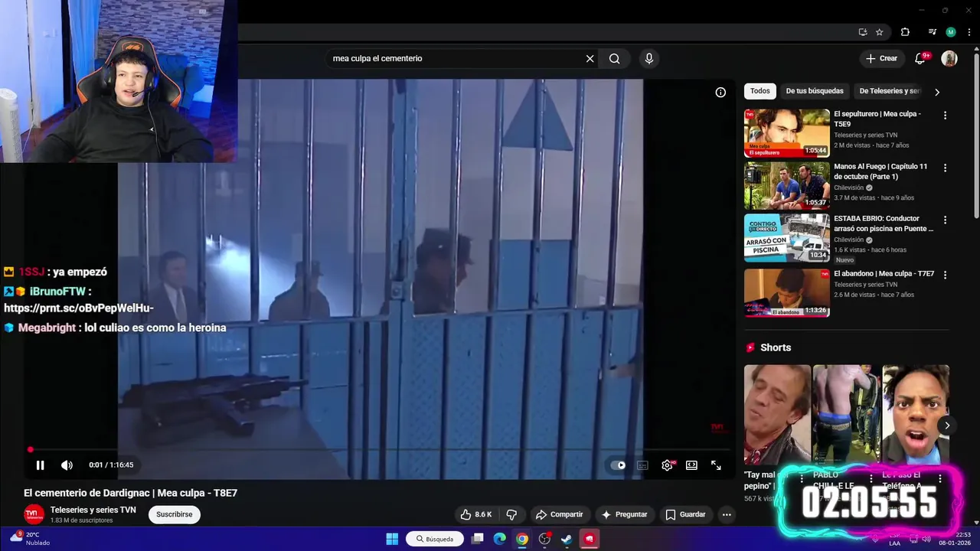
Task: Open the 'Tay mal del pepino' short
Action: [x=777, y=414]
